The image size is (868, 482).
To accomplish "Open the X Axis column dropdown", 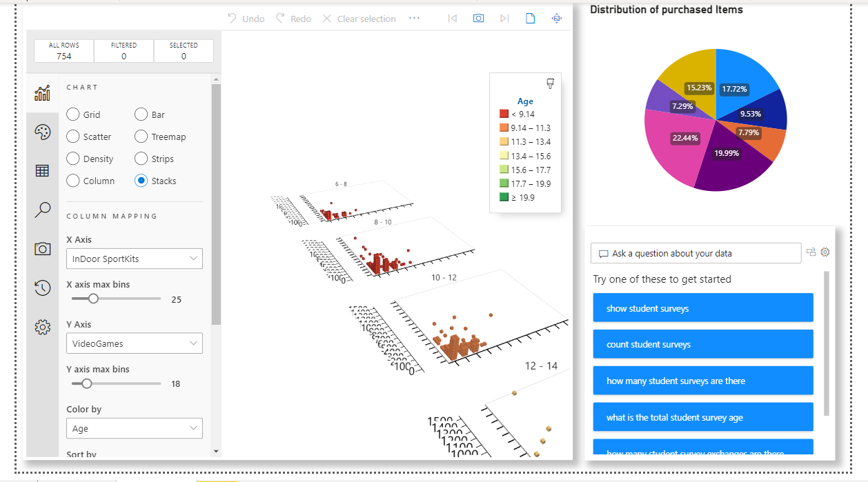I will click(134, 259).
